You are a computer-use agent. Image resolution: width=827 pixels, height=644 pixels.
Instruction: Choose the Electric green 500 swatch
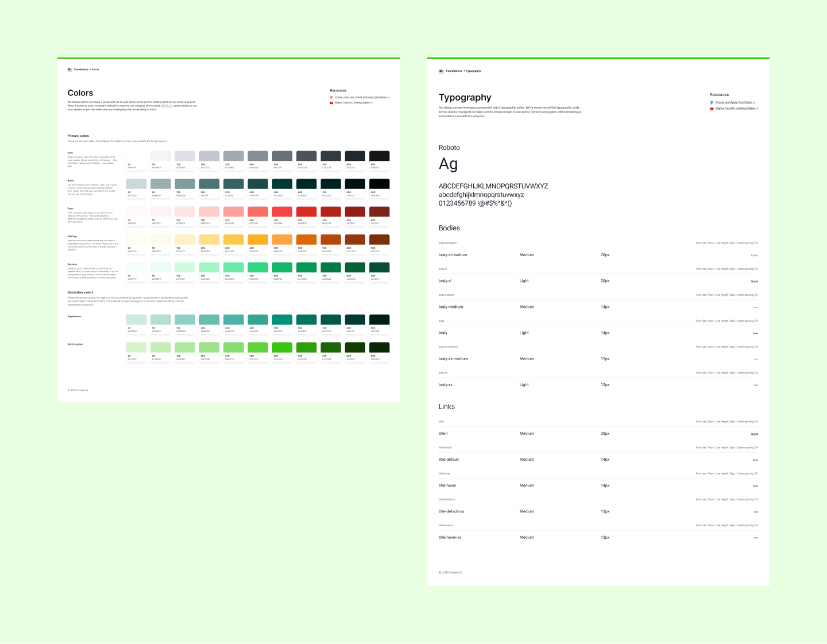(x=282, y=348)
